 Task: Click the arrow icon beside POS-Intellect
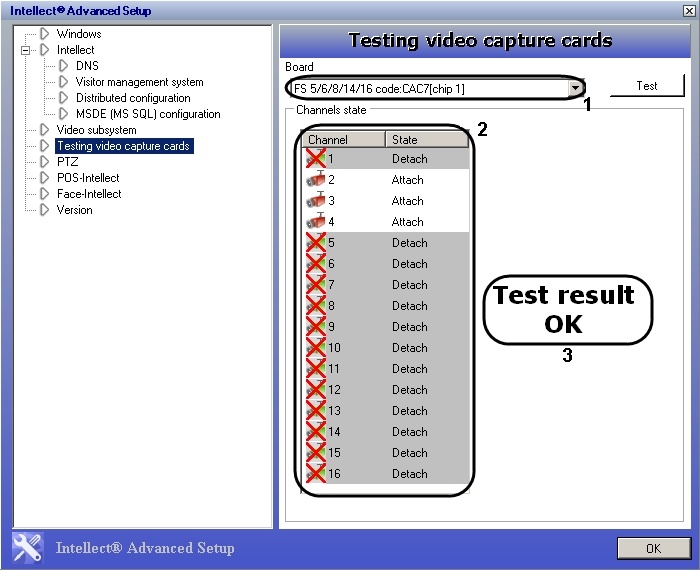tap(44, 178)
